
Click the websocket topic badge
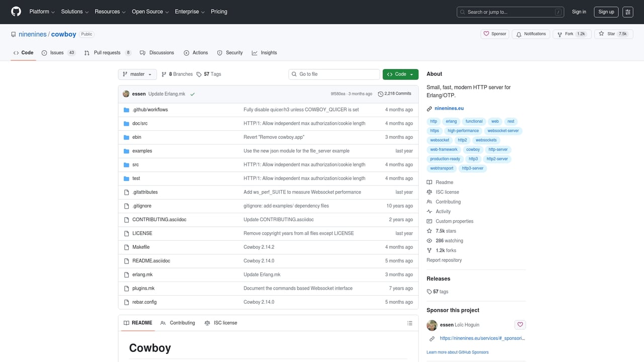point(439,140)
